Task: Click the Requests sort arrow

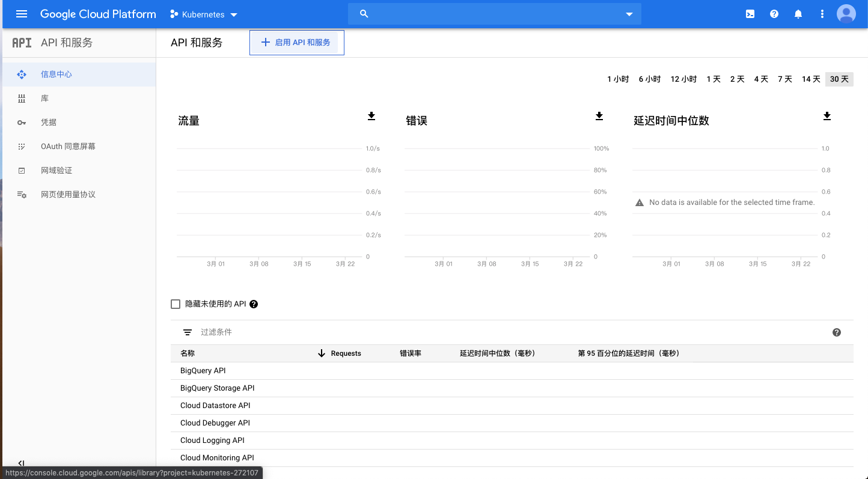Action: [x=322, y=353]
